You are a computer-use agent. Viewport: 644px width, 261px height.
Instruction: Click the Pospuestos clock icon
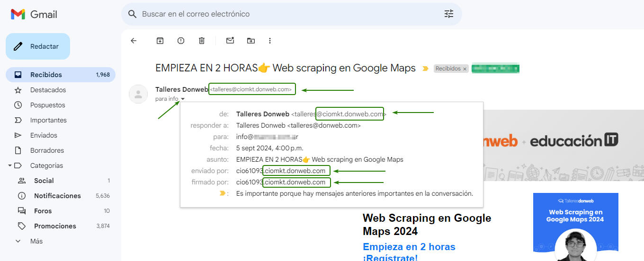(18, 105)
